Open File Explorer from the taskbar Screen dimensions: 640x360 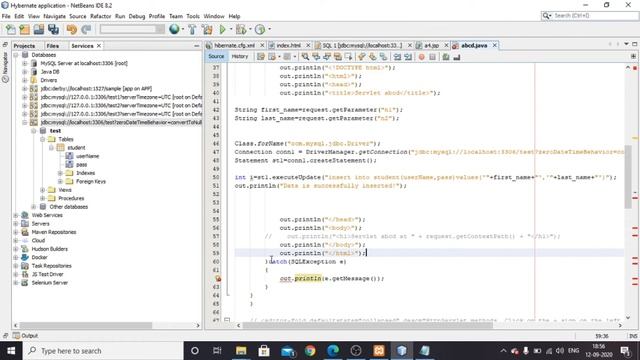coord(241,351)
